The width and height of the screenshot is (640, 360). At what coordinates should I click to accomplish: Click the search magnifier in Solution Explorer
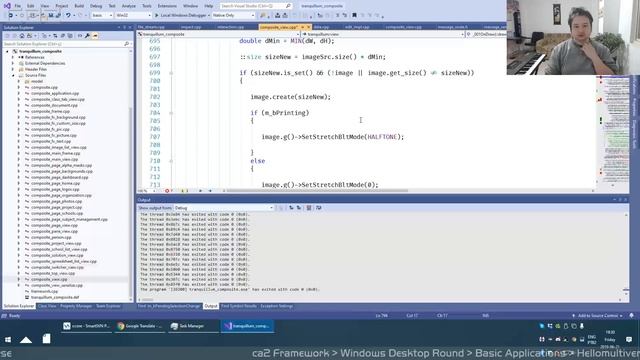click(126, 44)
